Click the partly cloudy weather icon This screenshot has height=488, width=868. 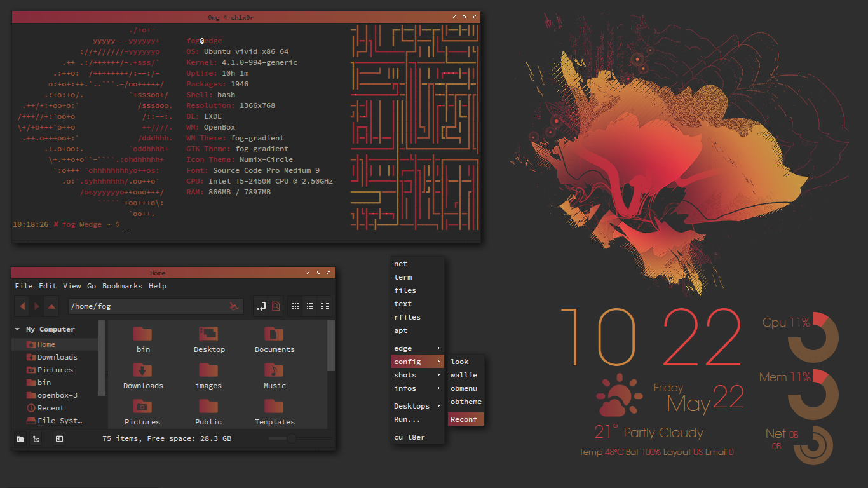(x=620, y=395)
